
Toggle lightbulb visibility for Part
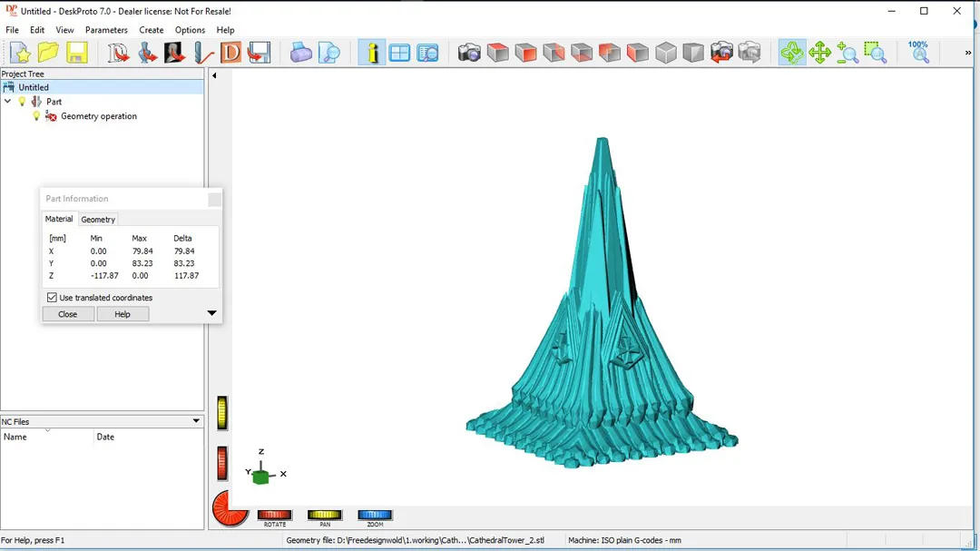point(23,102)
